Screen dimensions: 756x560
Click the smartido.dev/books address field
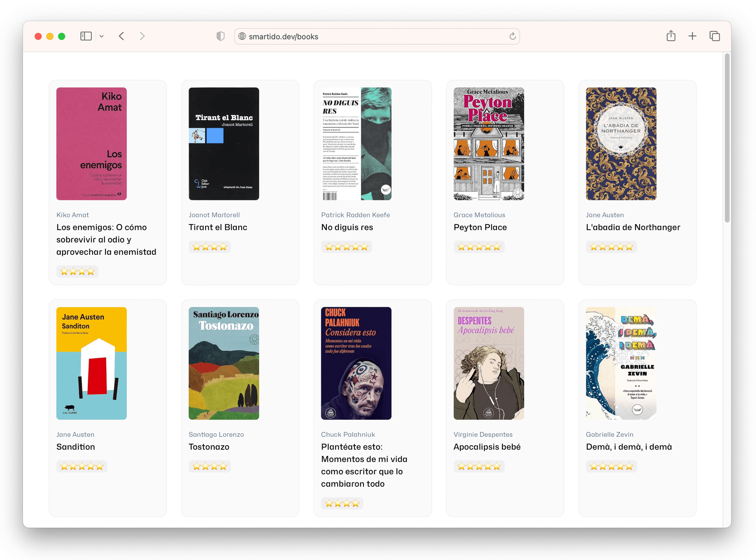pos(377,36)
